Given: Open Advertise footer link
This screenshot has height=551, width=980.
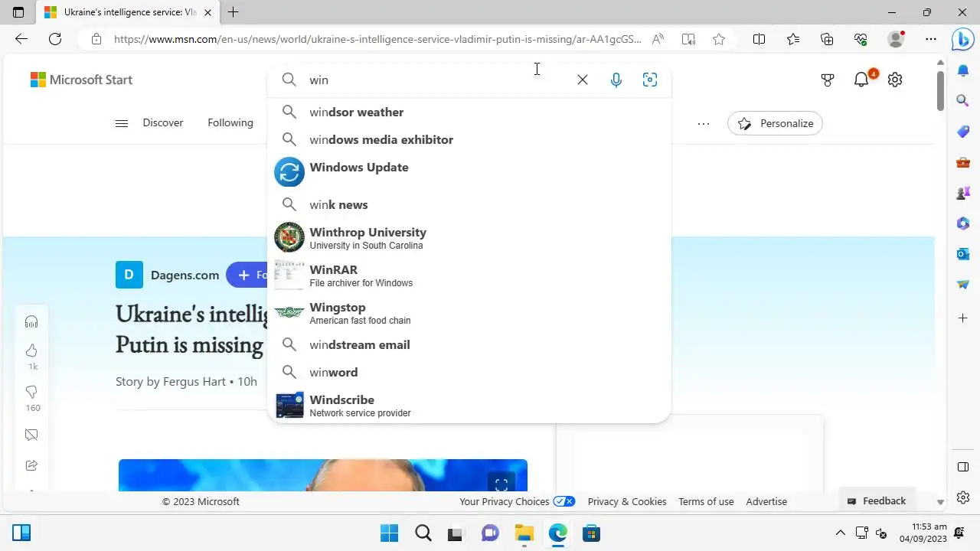Looking at the screenshot, I should tap(766, 501).
